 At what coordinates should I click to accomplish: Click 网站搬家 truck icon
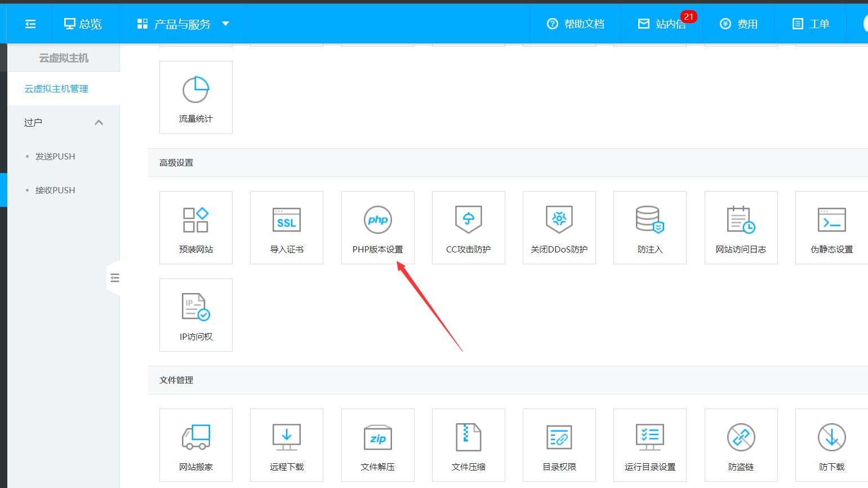pyautogui.click(x=195, y=438)
